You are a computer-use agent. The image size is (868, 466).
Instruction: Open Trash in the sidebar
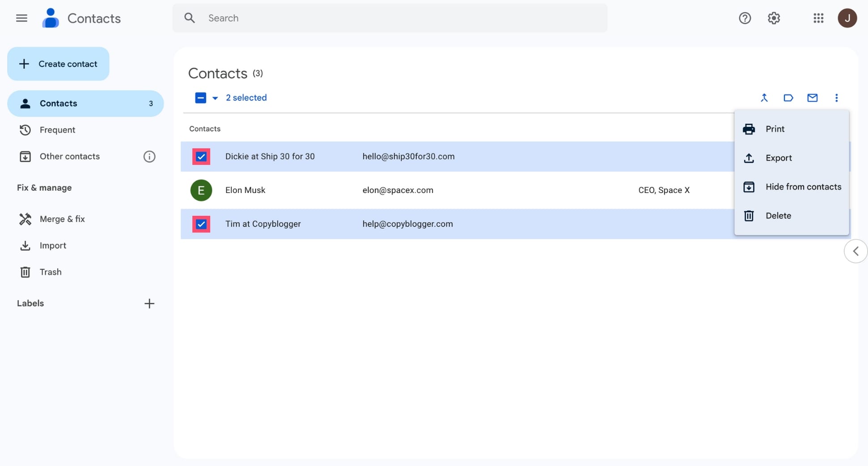[85, 272]
